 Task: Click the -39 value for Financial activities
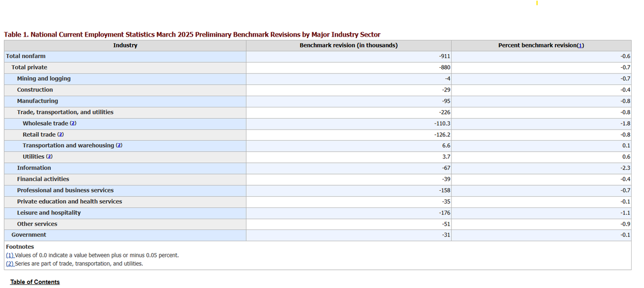point(447,179)
